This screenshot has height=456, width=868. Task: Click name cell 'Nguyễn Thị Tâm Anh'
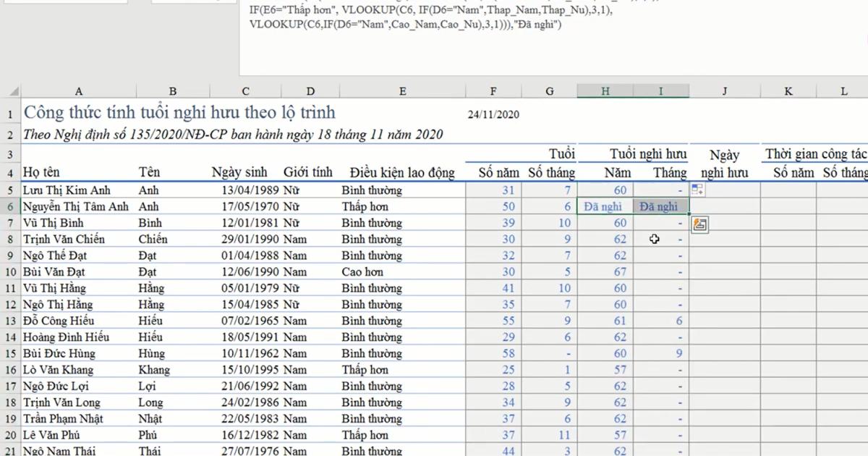pos(76,206)
